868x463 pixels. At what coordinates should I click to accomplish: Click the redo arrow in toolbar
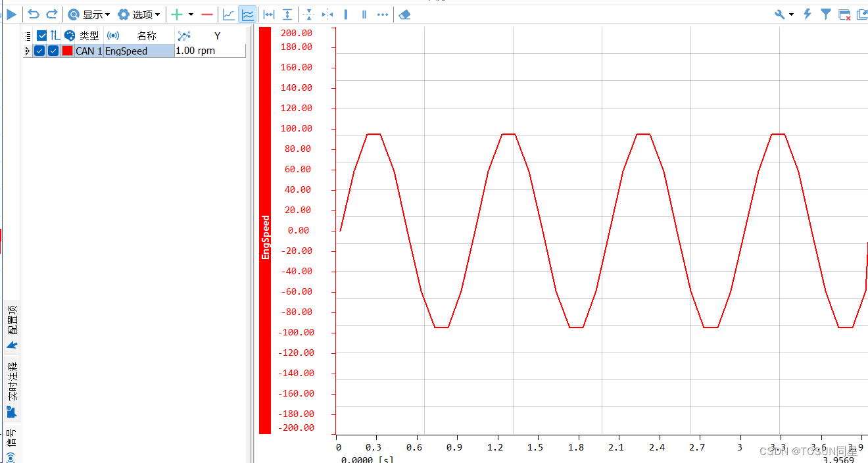52,14
